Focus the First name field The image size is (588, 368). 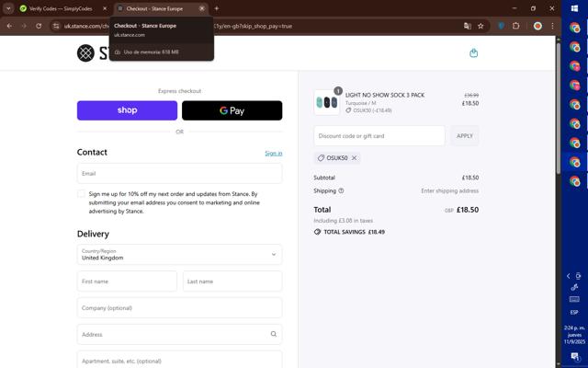pyautogui.click(x=127, y=282)
